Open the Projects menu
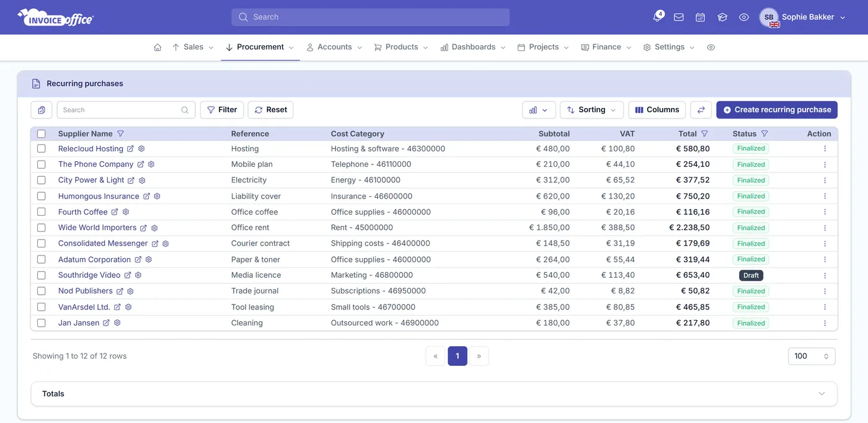868x423 pixels. pyautogui.click(x=543, y=47)
